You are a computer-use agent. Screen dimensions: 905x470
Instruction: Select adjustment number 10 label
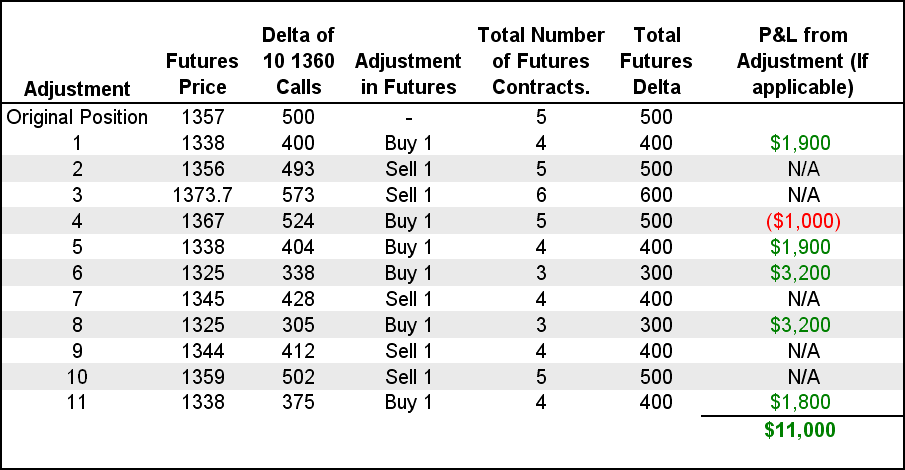coord(77,377)
